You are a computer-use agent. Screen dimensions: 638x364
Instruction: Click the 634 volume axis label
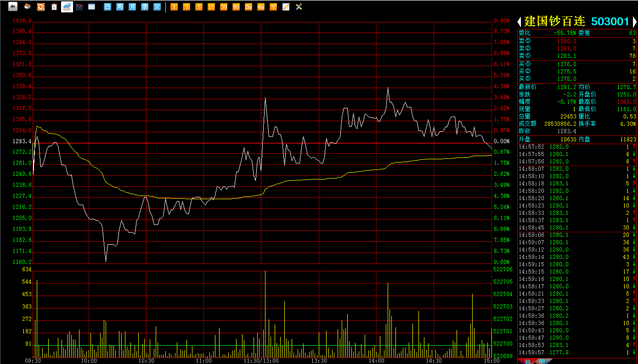27,269
